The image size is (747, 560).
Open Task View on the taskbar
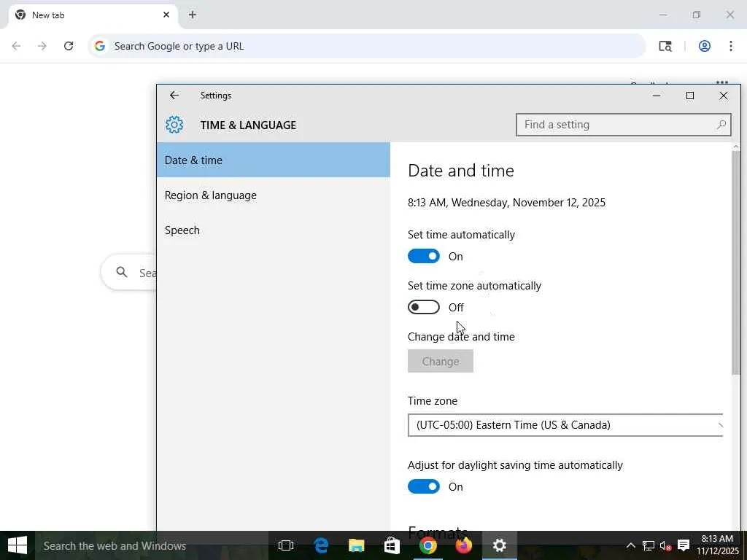(x=286, y=545)
